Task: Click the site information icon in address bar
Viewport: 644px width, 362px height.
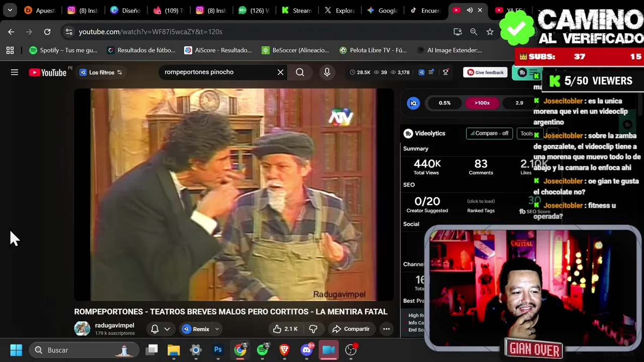Action: 69,32
